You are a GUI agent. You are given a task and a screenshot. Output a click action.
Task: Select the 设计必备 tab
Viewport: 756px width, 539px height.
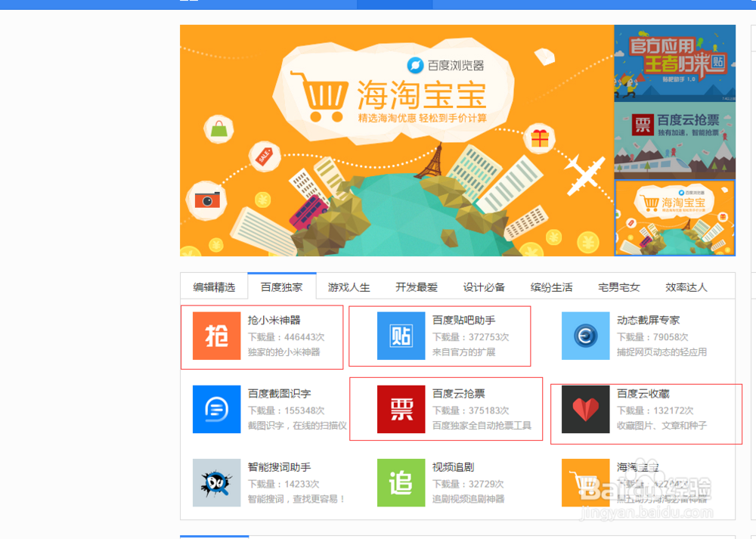pyautogui.click(x=484, y=287)
